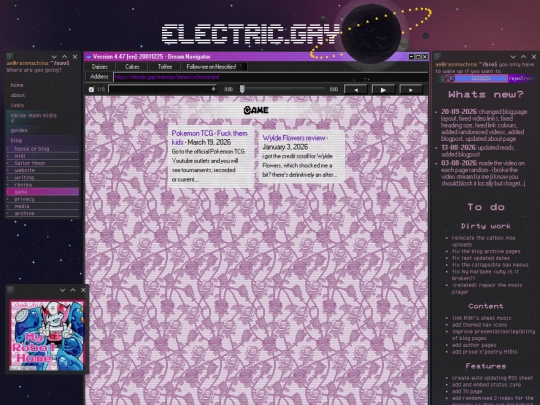Select the blog heading in the navigation
The width and height of the screenshot is (540, 405).
pyautogui.click(x=16, y=140)
